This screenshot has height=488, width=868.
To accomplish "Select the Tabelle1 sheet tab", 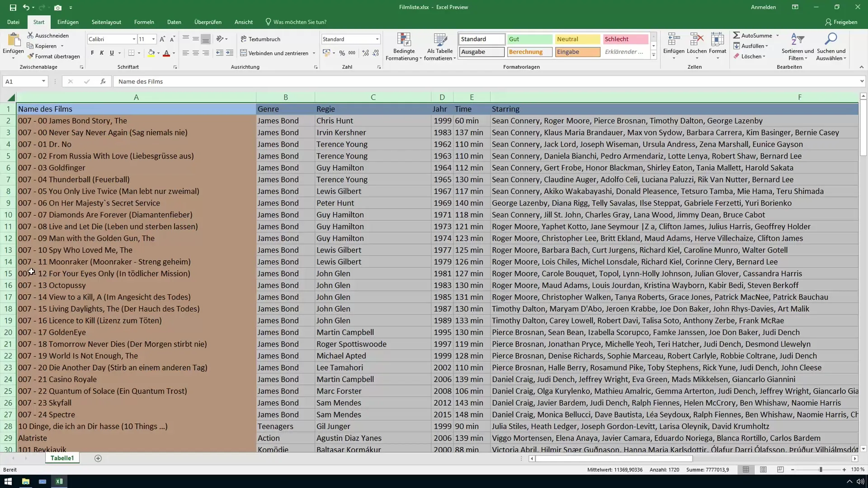I will [x=62, y=458].
